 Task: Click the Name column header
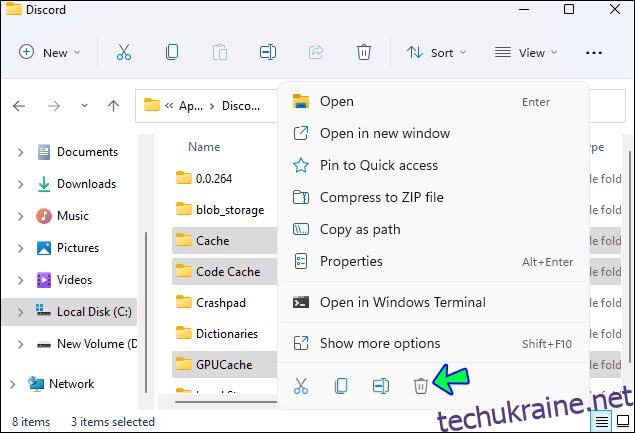(204, 147)
